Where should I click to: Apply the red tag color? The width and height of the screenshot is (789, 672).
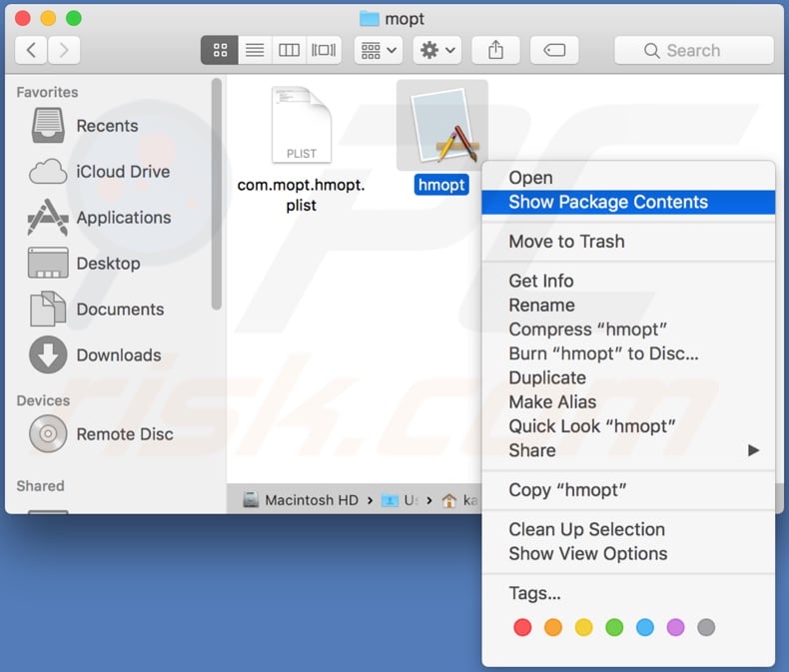[522, 627]
